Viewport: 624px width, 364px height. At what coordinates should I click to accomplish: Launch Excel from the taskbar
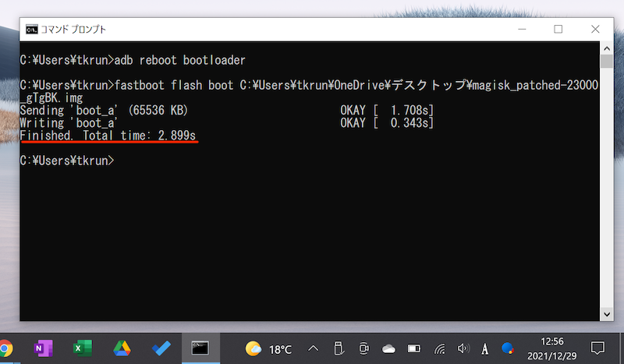(x=80, y=348)
